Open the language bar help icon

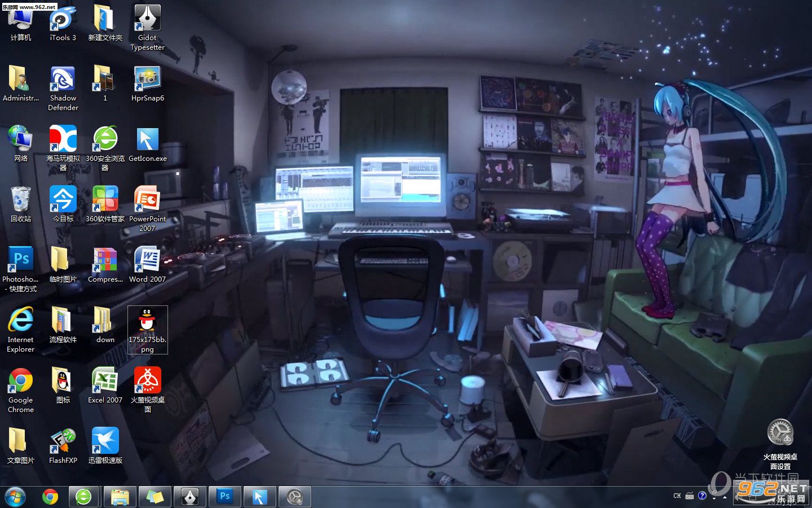click(702, 496)
